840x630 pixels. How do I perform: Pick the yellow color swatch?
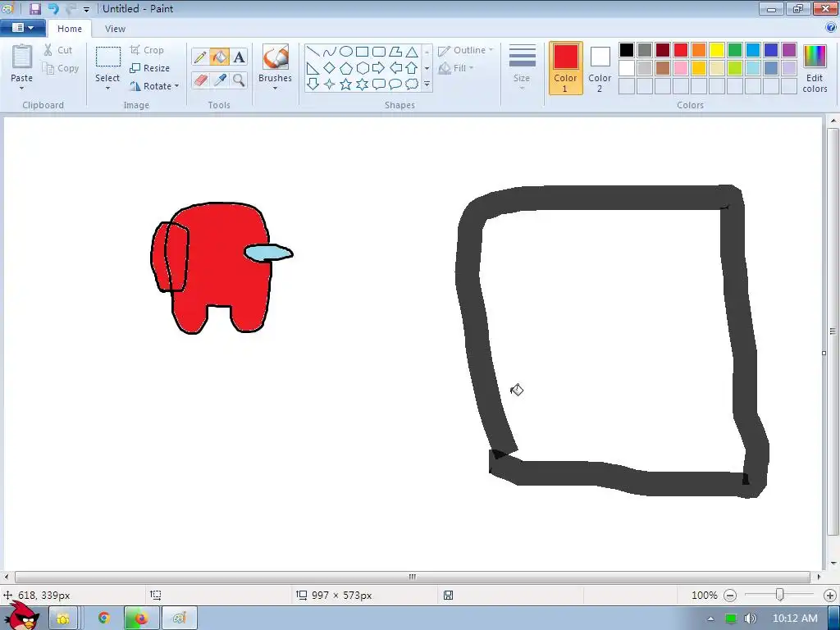click(x=717, y=50)
